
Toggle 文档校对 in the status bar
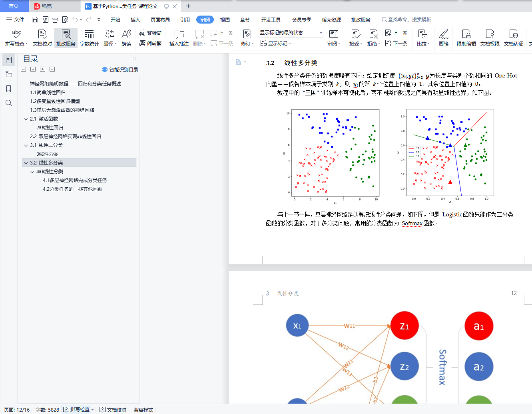click(113, 410)
